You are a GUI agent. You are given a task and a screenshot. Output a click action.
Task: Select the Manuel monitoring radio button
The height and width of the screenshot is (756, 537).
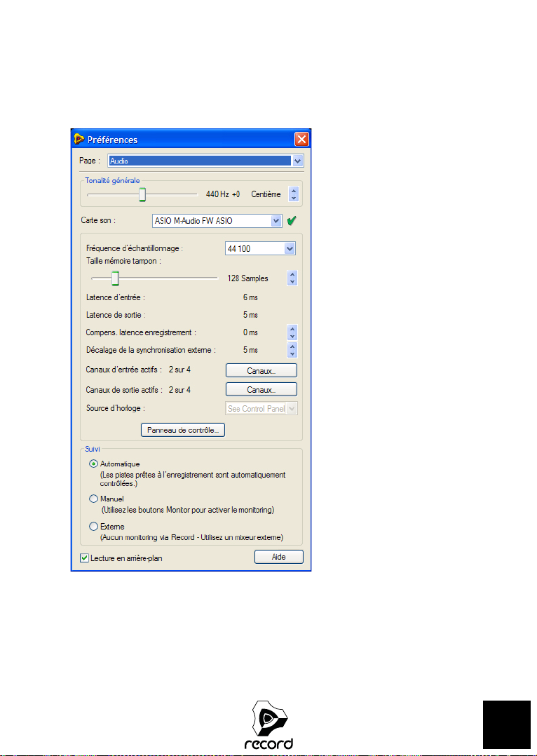(x=94, y=499)
